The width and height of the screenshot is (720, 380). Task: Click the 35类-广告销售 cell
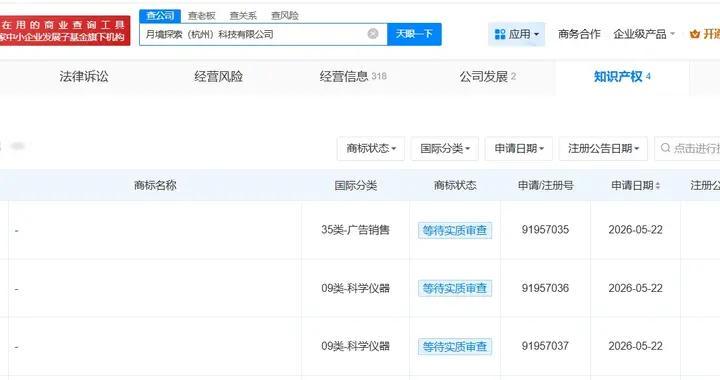[x=355, y=230]
